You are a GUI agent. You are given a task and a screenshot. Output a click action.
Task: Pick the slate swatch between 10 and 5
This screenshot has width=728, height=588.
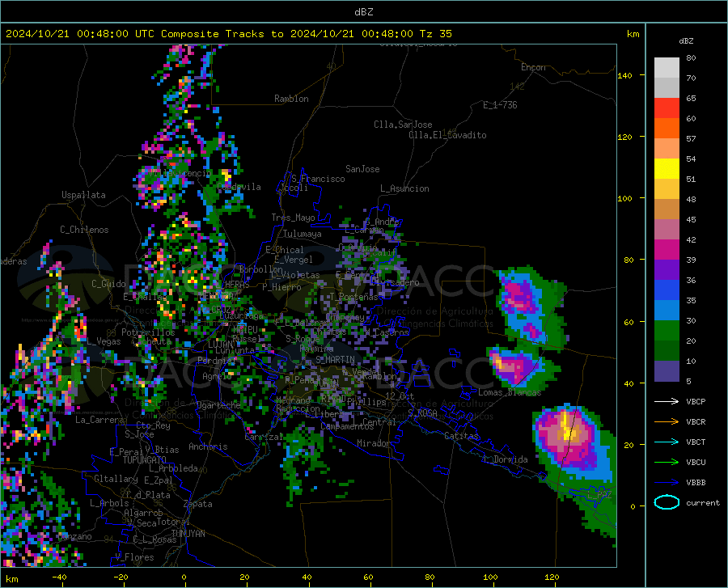point(667,370)
